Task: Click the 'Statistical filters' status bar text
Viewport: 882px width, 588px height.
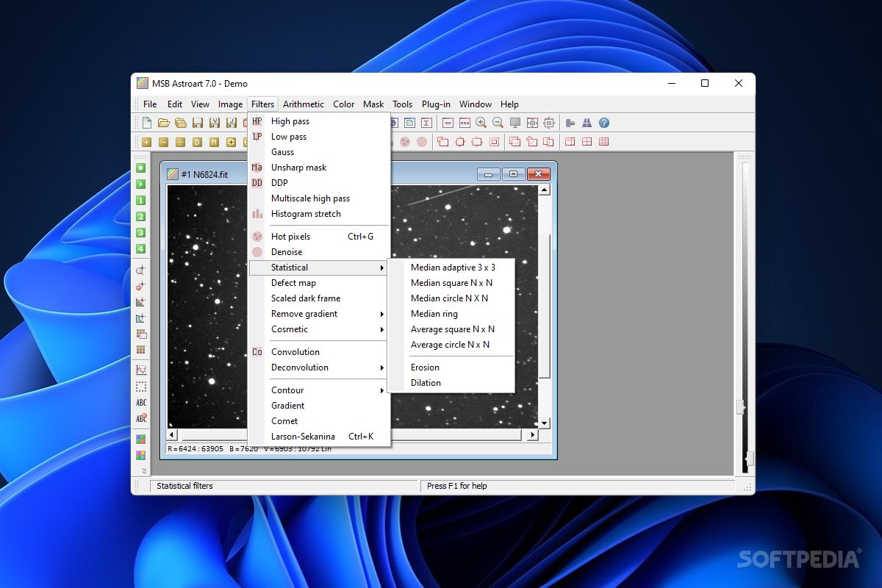Action: [184, 486]
